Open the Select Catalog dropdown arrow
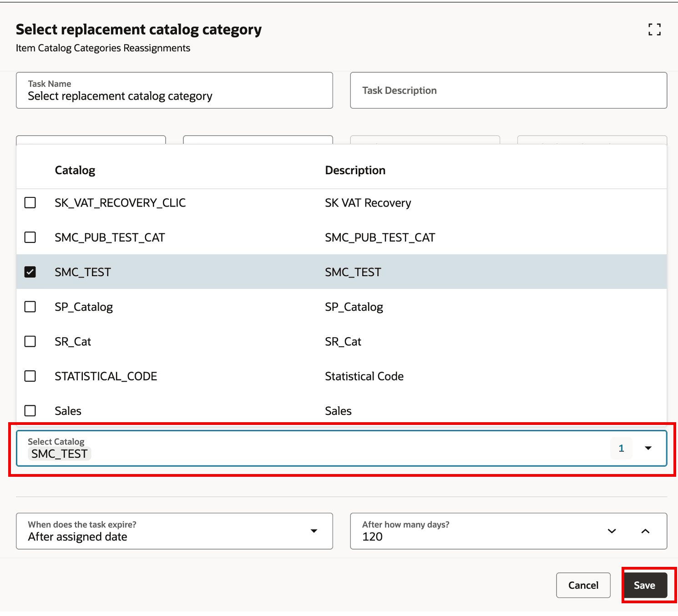Viewport: 678px width, 616px height. (x=648, y=449)
